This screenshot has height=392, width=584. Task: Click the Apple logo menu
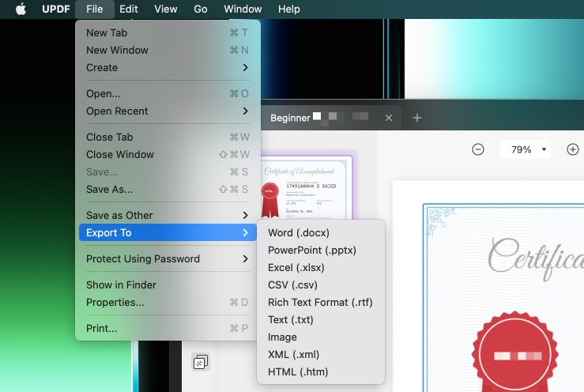coord(21,9)
